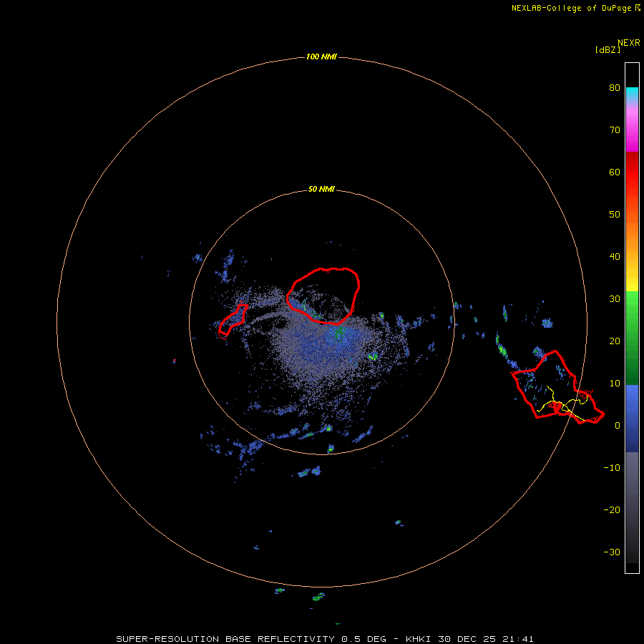This screenshot has height=644, width=644.
Task: Click the 100 NMI range ring label
Action: pyautogui.click(x=321, y=57)
